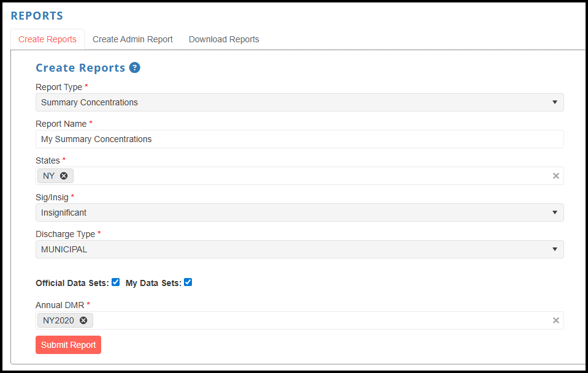Toggle the Official Data Sets checkbox
The image size is (588, 373).
(115, 282)
